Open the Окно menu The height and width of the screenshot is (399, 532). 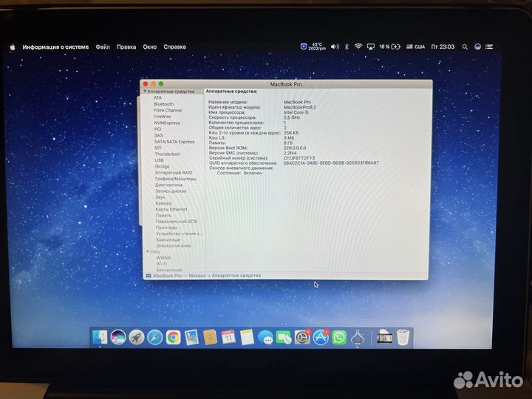[149, 47]
